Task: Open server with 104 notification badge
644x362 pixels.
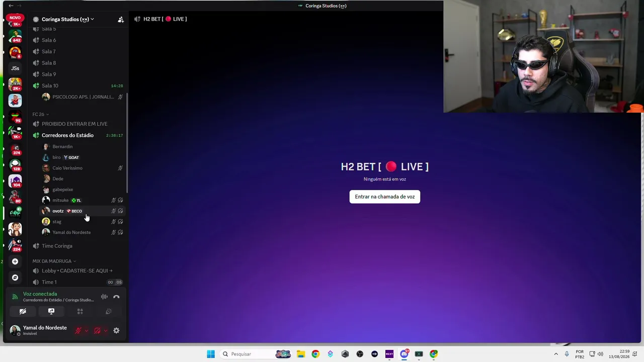Action: (15, 181)
